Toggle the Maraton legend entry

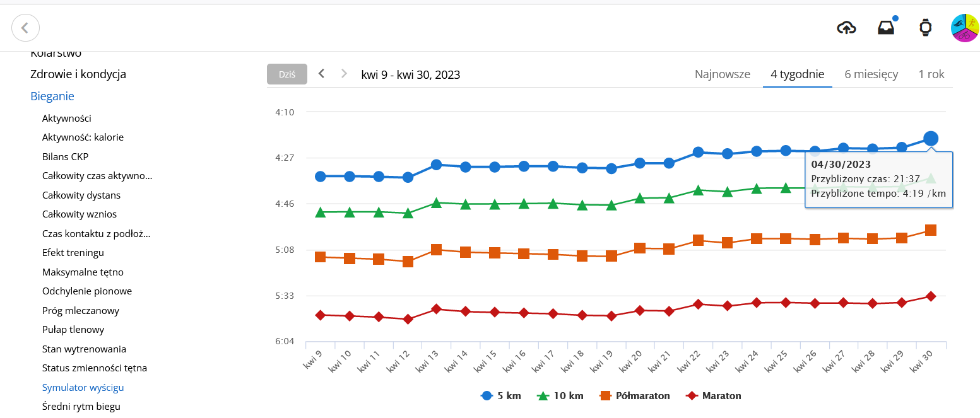point(714,396)
